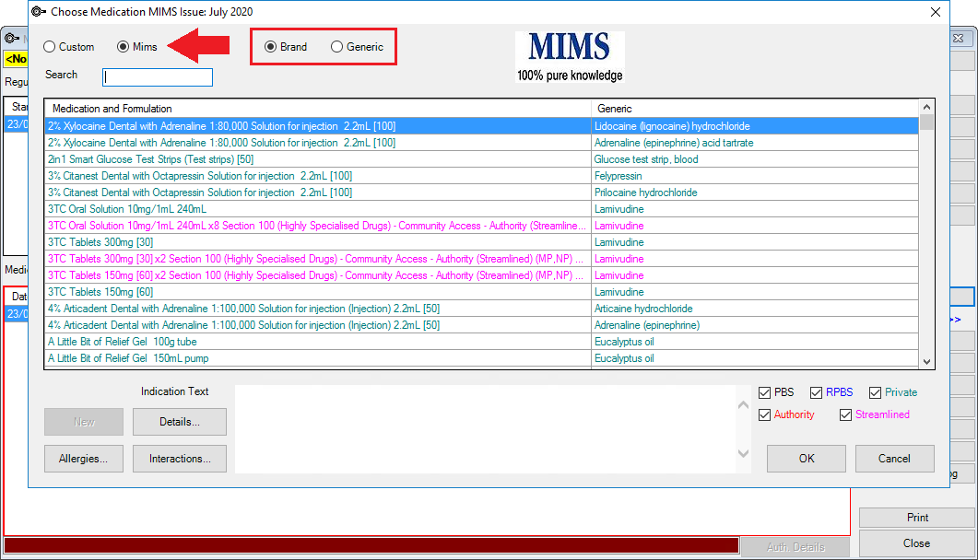Check Interactions... for the medication

coord(180,459)
